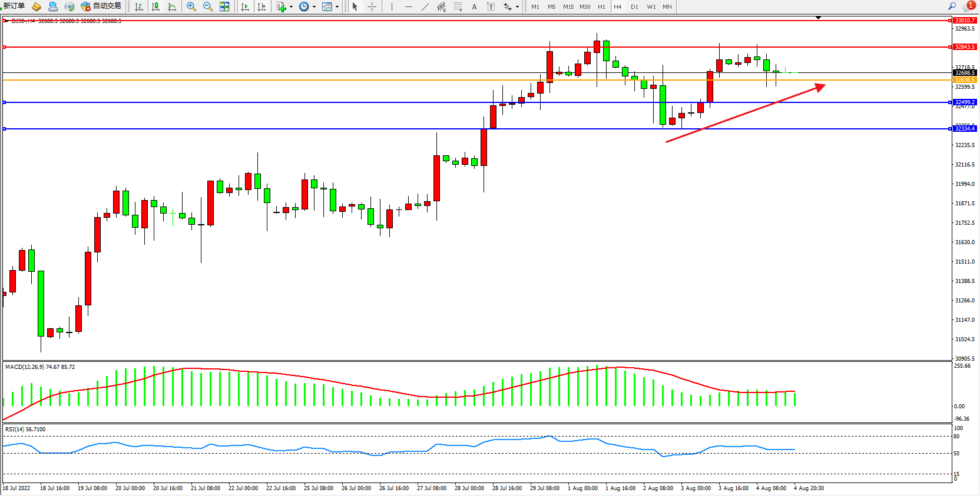Select the draw vertical line tool
This screenshot has height=496, width=980.
[392, 6]
